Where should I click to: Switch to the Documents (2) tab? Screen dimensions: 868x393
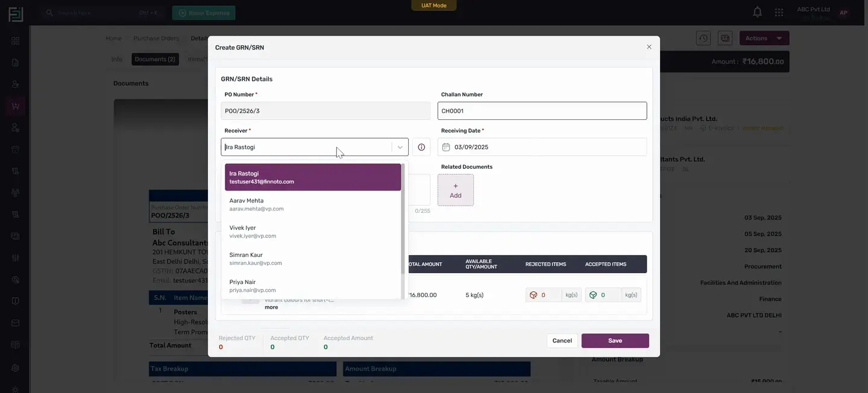[x=155, y=59]
